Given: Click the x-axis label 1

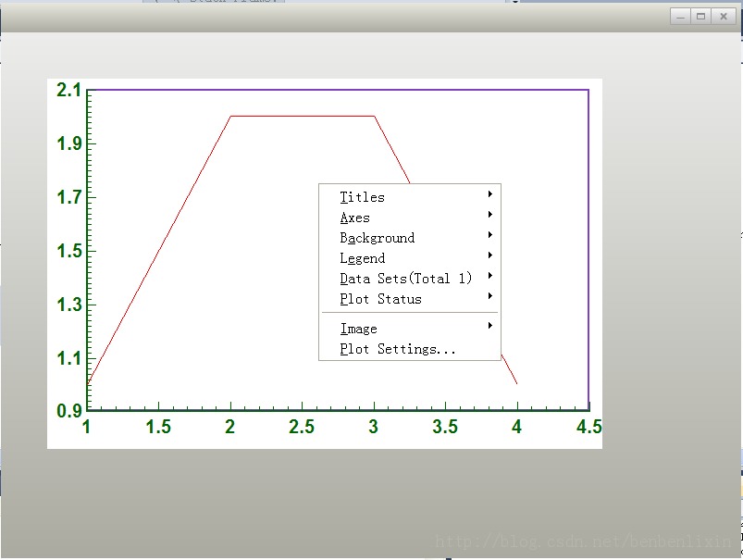Looking at the screenshot, I should (x=86, y=427).
